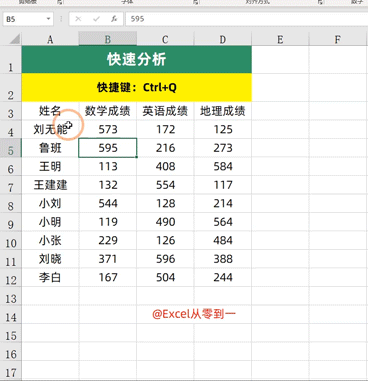The height and width of the screenshot is (381, 368).
Task: Select the cell with value 244
Action: 223,277
